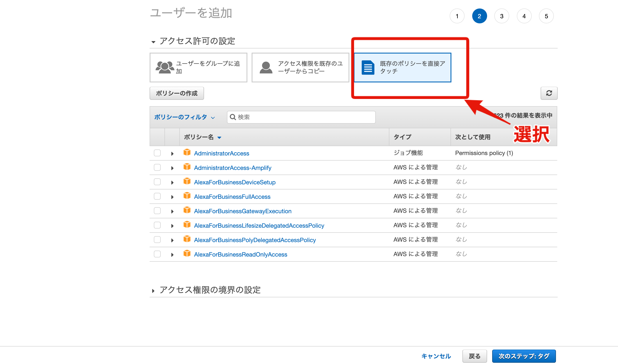
Task: Click the orange box icon beside AdministratorAccess
Action: click(x=187, y=152)
